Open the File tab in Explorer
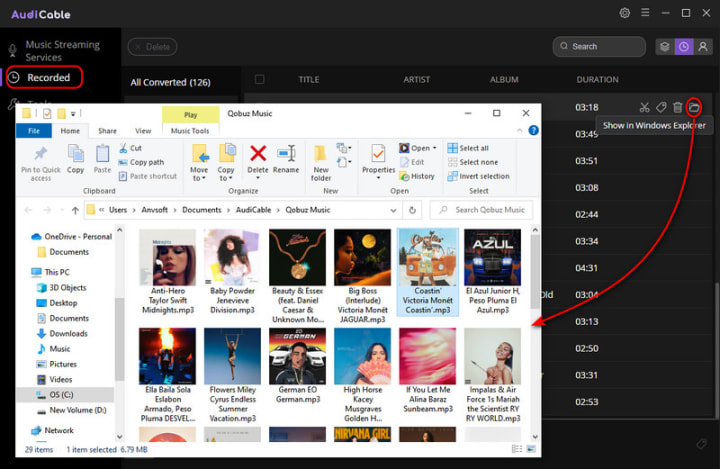Image resolution: width=720 pixels, height=469 pixels. tap(34, 131)
